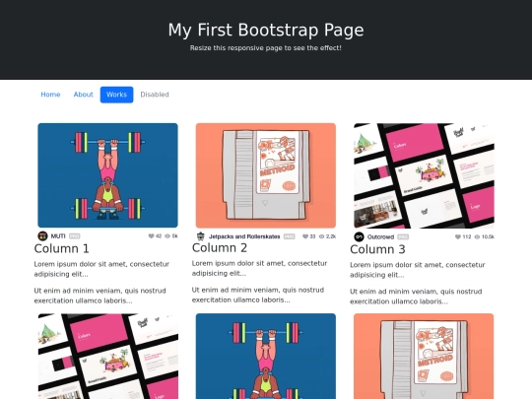Click the Outcrowd avatar icon

tap(359, 236)
